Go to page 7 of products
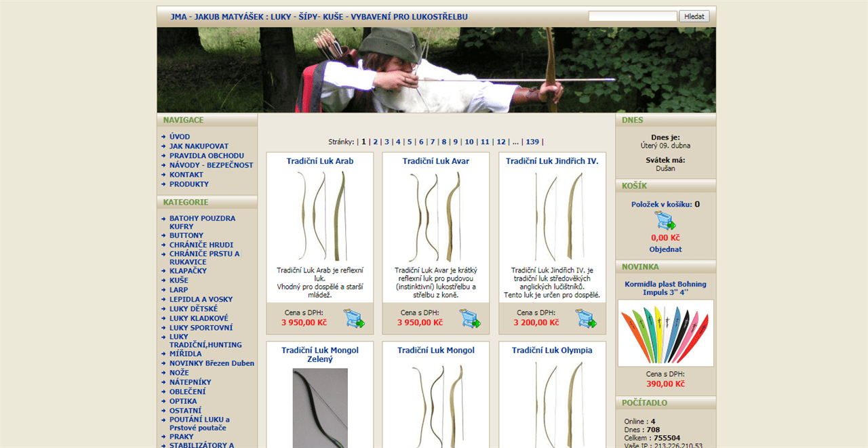This screenshot has height=448, width=868. coord(433,142)
